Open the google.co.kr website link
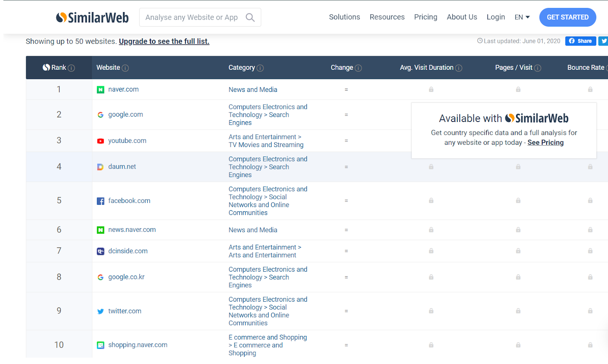Screen dimensions: 608x364 126,277
